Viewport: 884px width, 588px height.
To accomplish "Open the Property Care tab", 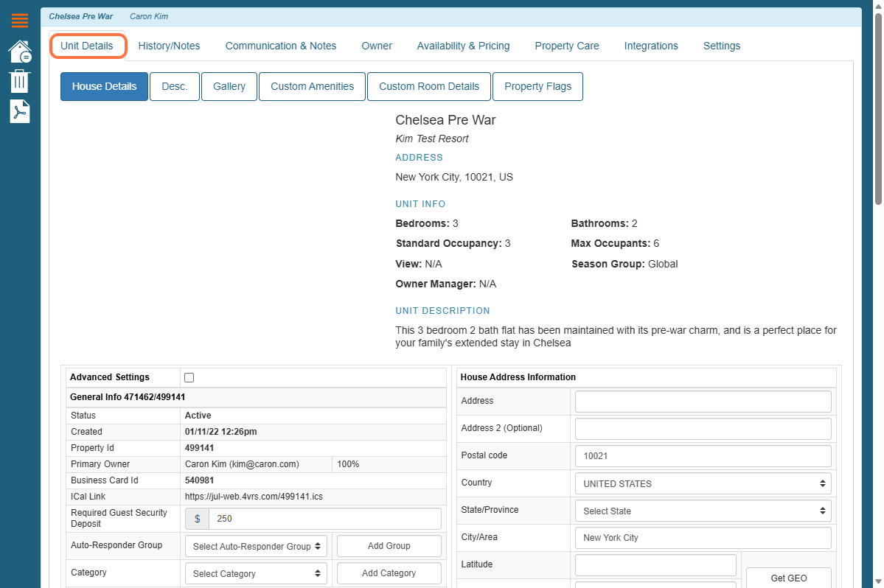I will pos(566,46).
